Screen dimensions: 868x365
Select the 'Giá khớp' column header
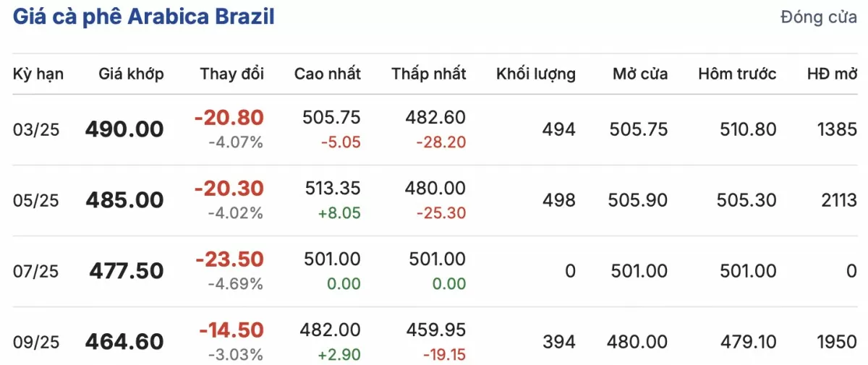tap(132, 74)
